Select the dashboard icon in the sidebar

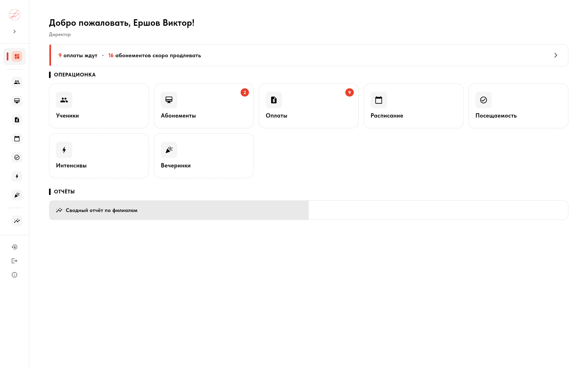pyautogui.click(x=17, y=56)
